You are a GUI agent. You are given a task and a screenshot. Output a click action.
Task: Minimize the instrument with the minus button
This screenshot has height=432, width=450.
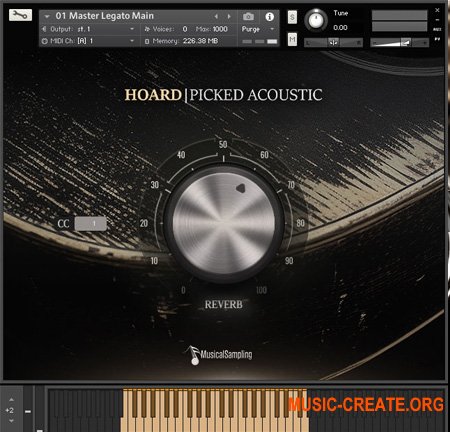(437, 20)
